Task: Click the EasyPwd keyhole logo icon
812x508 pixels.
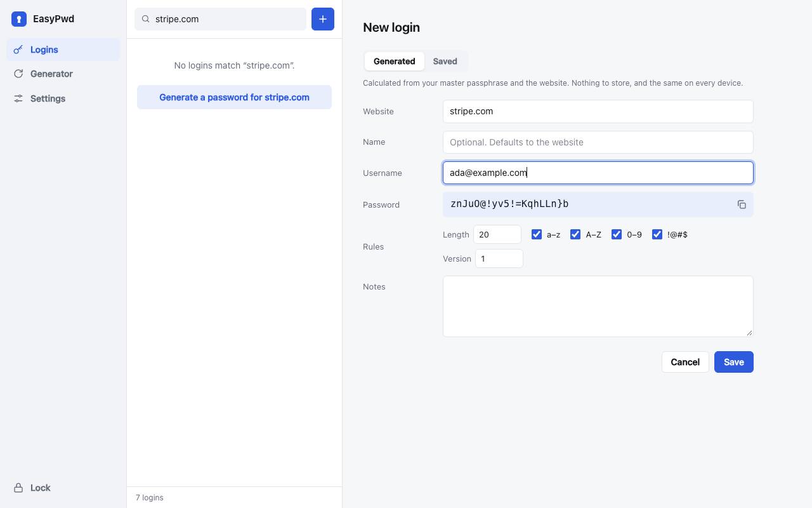Action: click(x=19, y=19)
